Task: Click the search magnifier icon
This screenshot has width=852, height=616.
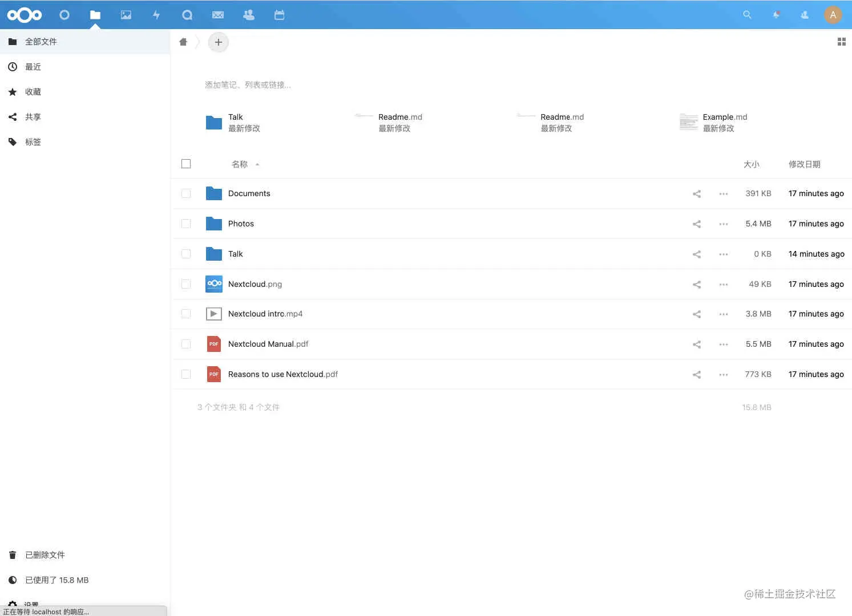Action: pos(747,15)
